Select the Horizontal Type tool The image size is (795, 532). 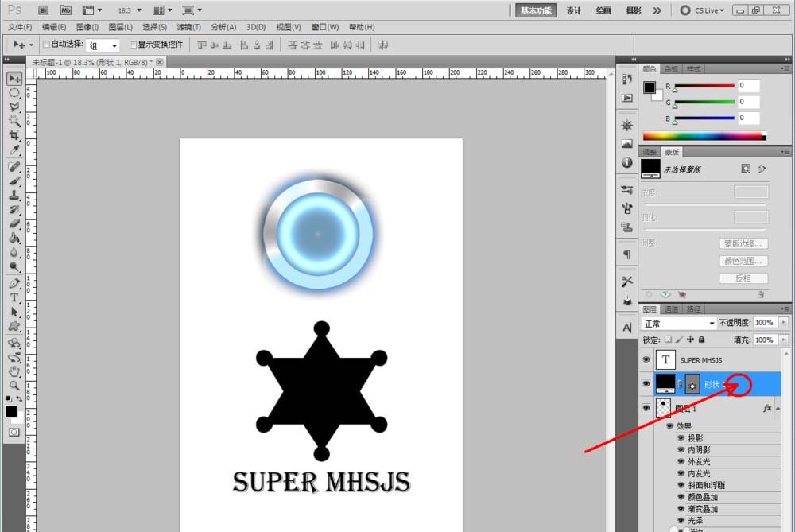click(x=14, y=298)
